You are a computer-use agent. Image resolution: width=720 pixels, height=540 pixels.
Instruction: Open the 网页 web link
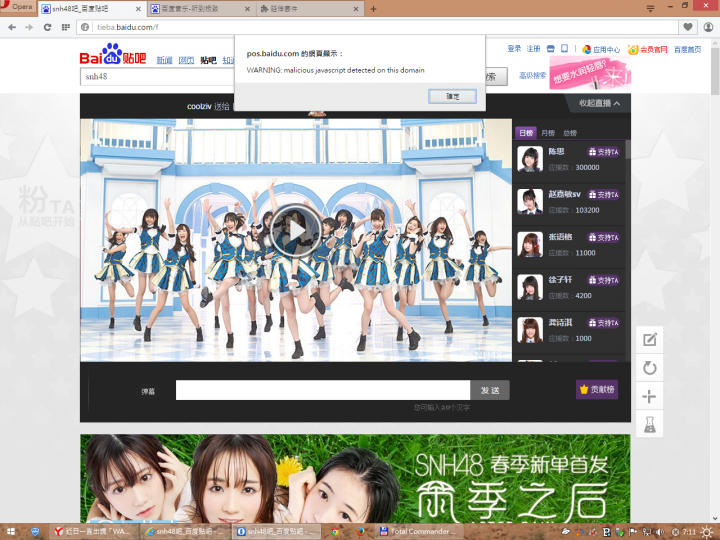click(x=186, y=60)
